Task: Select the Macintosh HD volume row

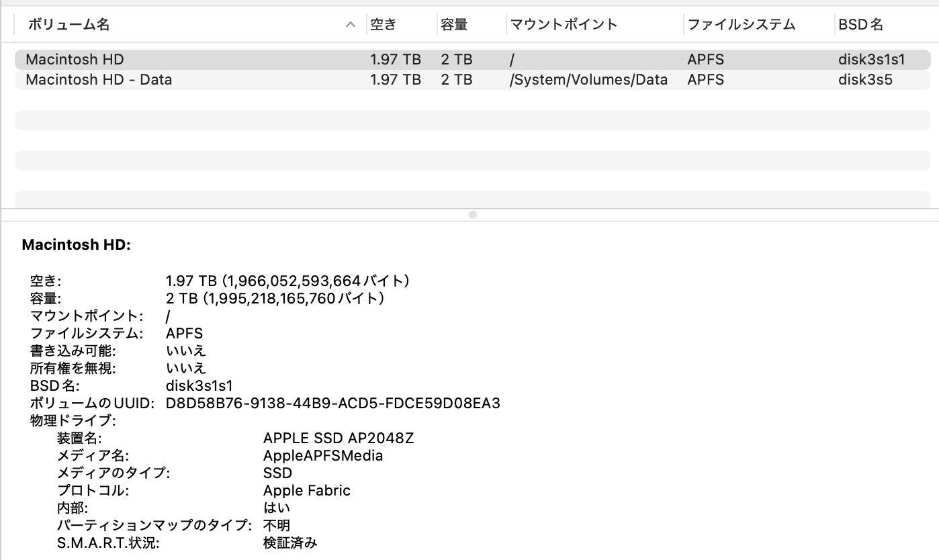Action: click(74, 59)
